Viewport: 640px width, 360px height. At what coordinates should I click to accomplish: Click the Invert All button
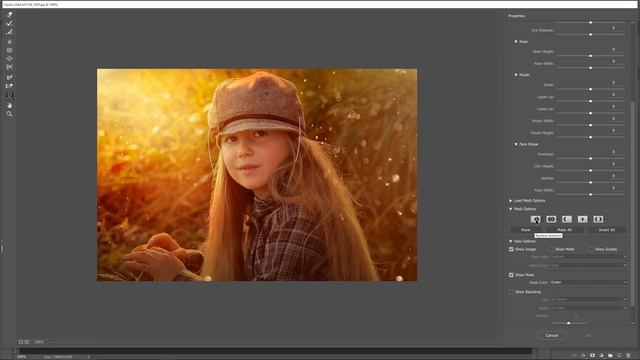click(606, 230)
